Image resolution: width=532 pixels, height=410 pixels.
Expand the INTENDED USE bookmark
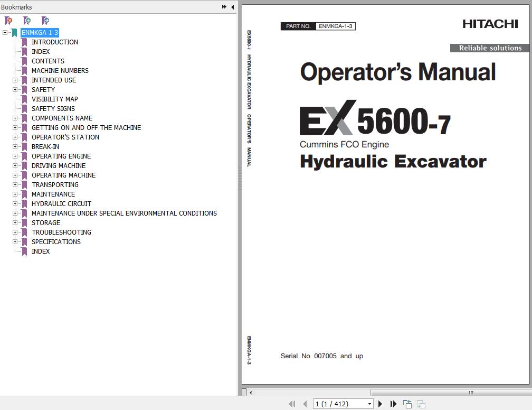pos(15,80)
